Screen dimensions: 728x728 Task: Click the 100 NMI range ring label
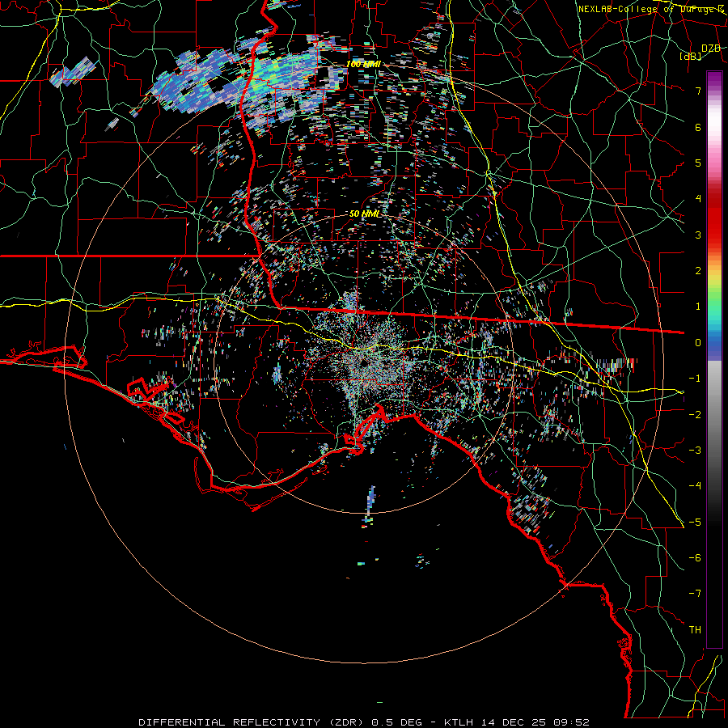363,64
